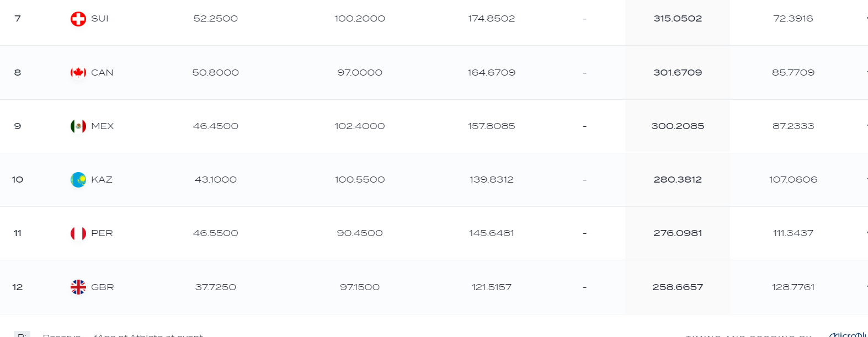Select the MEX team name
Screen dimensions: 868x337
103,126
